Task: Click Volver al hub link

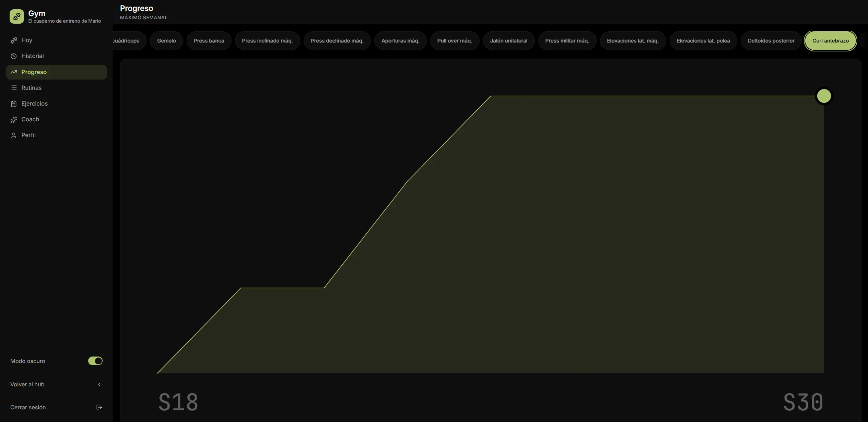Action: tap(57, 384)
